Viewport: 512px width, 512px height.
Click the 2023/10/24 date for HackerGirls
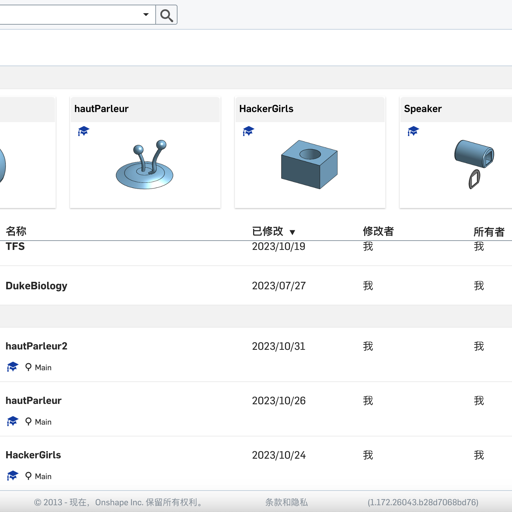pos(278,455)
